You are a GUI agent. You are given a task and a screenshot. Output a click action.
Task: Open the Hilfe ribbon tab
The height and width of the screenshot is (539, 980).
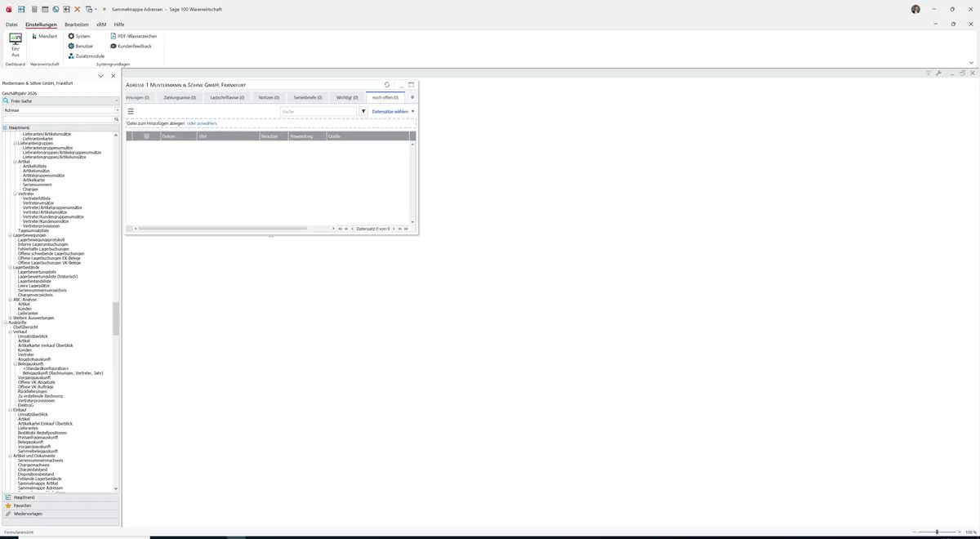[x=119, y=24]
